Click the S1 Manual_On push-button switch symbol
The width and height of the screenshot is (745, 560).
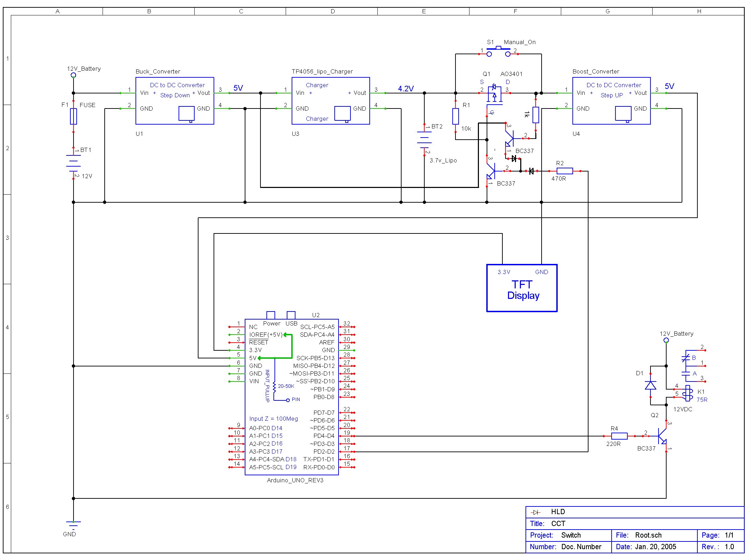click(498, 51)
